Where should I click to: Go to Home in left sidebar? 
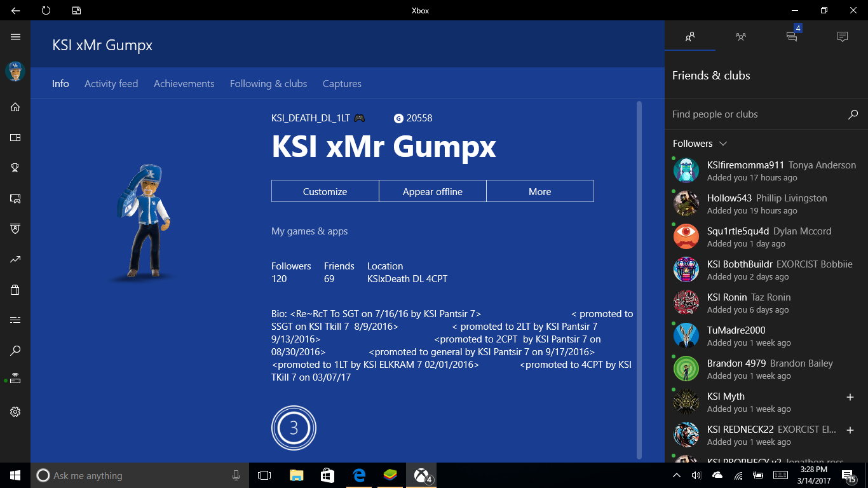click(15, 107)
